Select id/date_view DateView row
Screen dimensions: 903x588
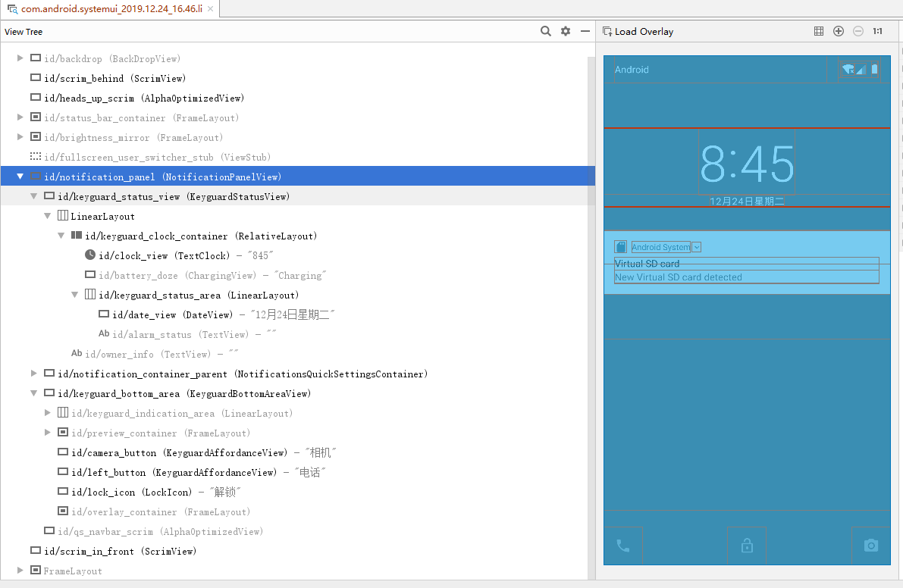(x=297, y=314)
